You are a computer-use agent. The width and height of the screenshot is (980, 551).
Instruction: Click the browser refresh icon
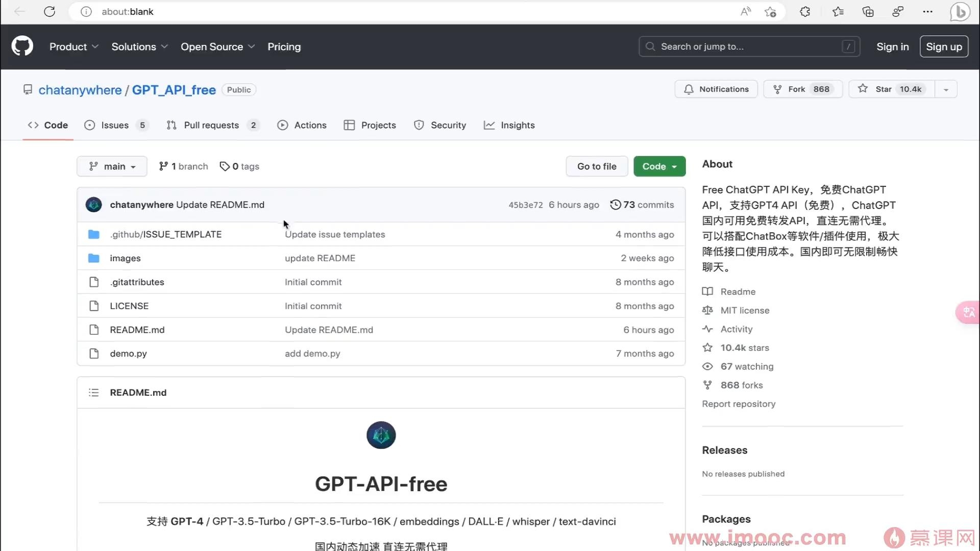point(50,11)
